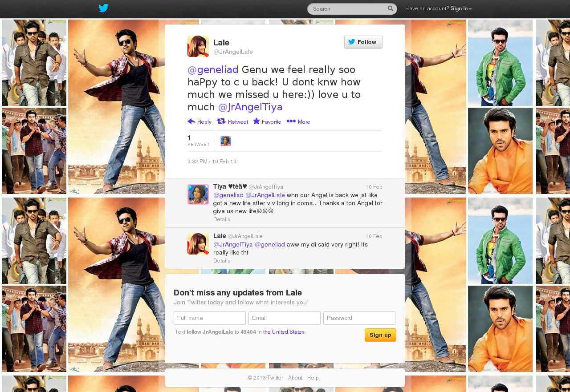
Task: Click the yellow Sign up button
Action: click(380, 335)
